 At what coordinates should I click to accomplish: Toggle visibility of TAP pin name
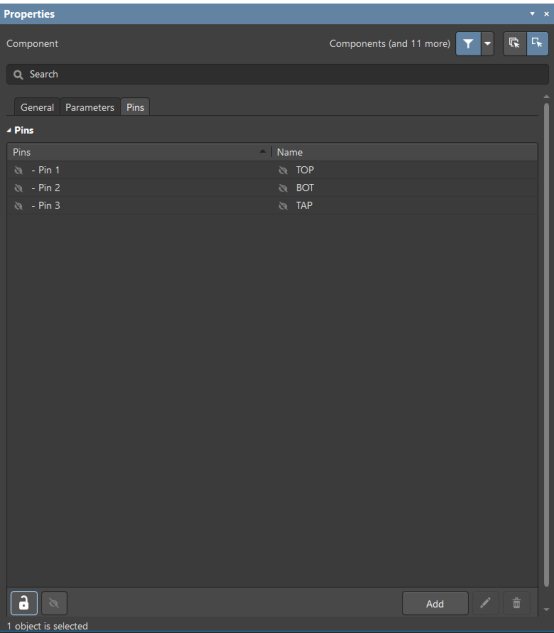point(283,206)
